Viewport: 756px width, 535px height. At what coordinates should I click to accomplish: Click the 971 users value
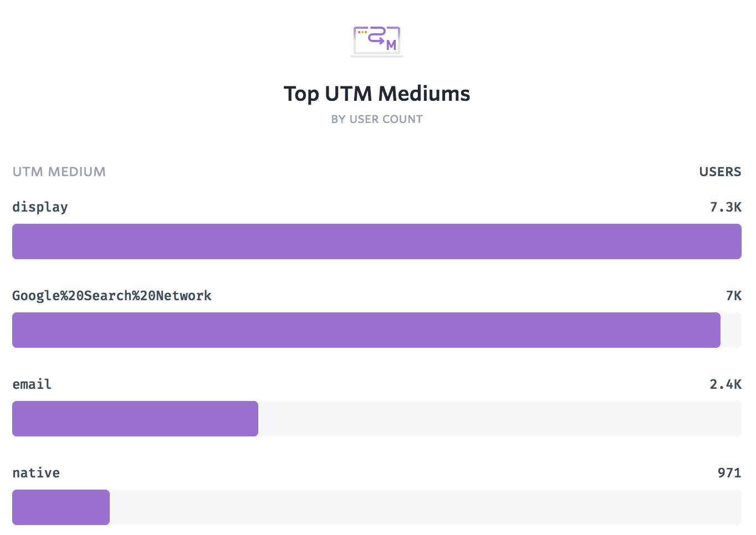click(x=729, y=473)
